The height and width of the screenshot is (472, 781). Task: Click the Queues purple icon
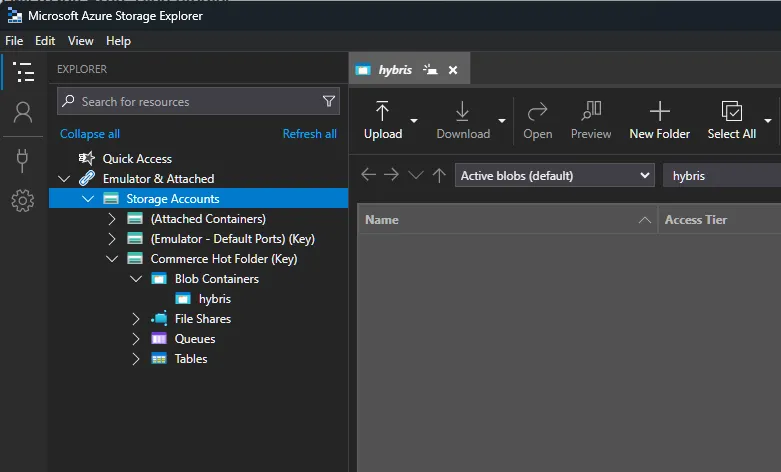tap(159, 339)
